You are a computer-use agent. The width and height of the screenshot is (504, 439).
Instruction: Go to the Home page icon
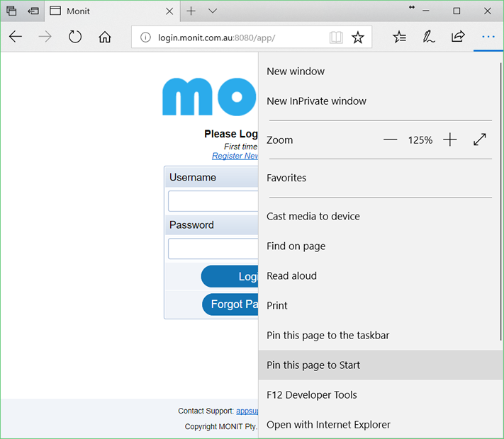coord(105,37)
